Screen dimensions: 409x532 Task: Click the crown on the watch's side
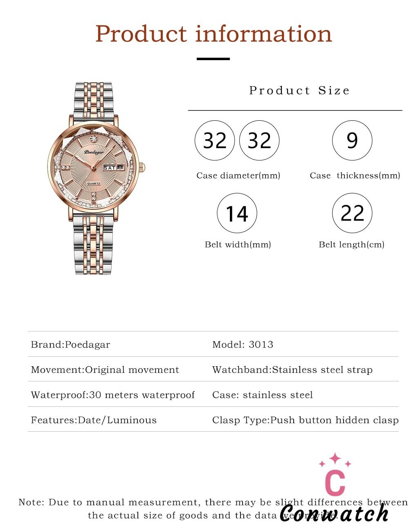click(x=142, y=167)
